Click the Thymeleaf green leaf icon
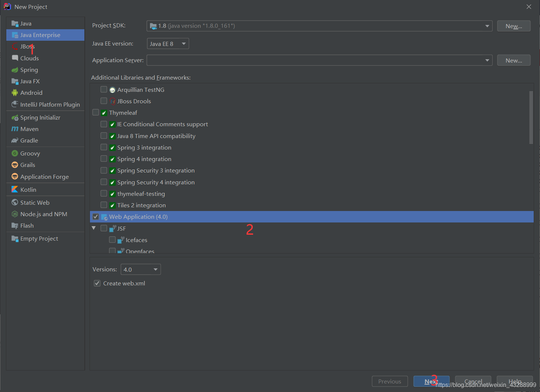Image resolution: width=540 pixels, height=392 pixels. 104,113
